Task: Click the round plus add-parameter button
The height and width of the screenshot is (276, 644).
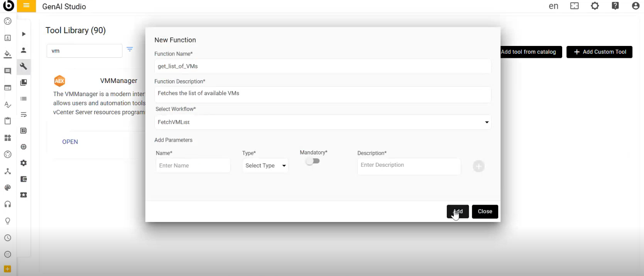Action: 478,166
